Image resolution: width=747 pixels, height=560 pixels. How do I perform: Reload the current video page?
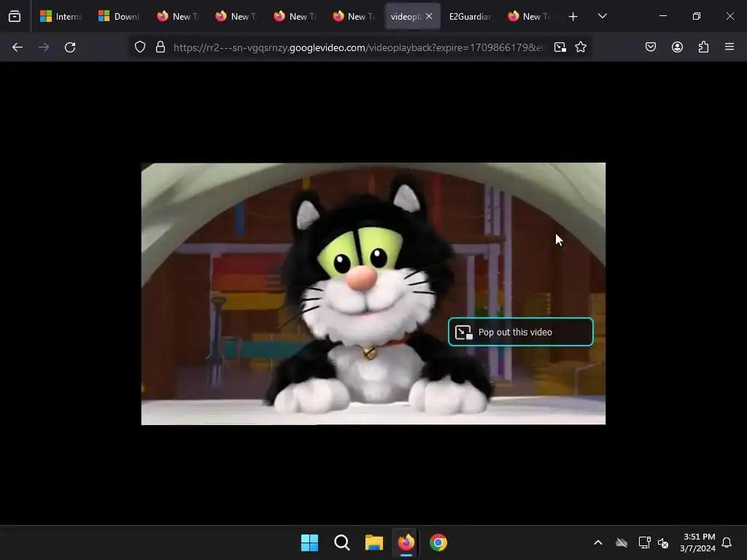coord(70,47)
